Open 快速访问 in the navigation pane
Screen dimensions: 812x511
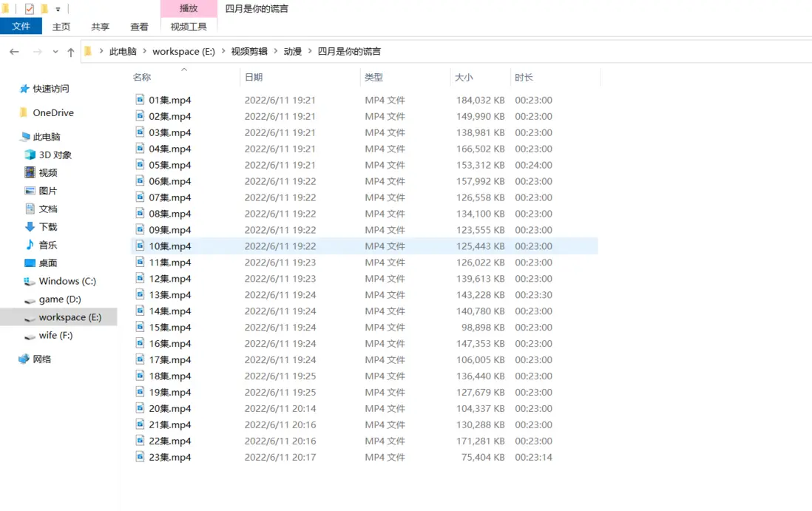tap(51, 89)
